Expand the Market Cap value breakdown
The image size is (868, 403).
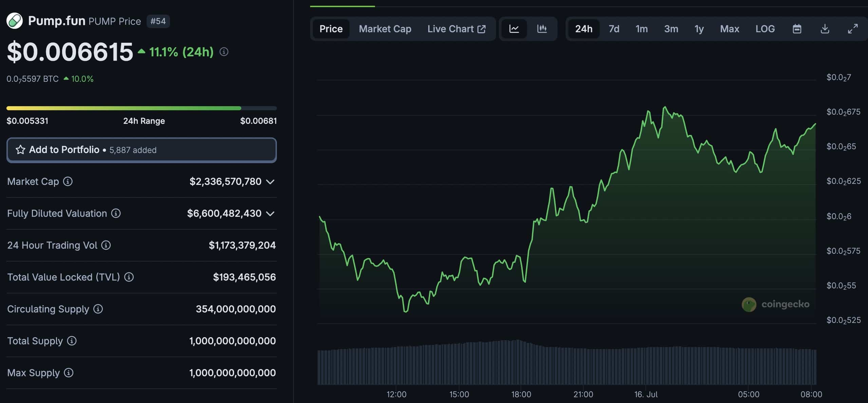[x=270, y=181]
